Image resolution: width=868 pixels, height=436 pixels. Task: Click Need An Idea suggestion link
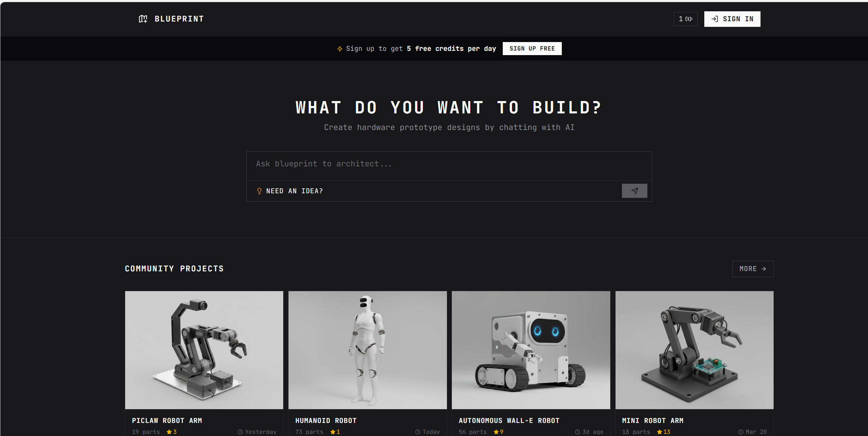click(x=294, y=191)
